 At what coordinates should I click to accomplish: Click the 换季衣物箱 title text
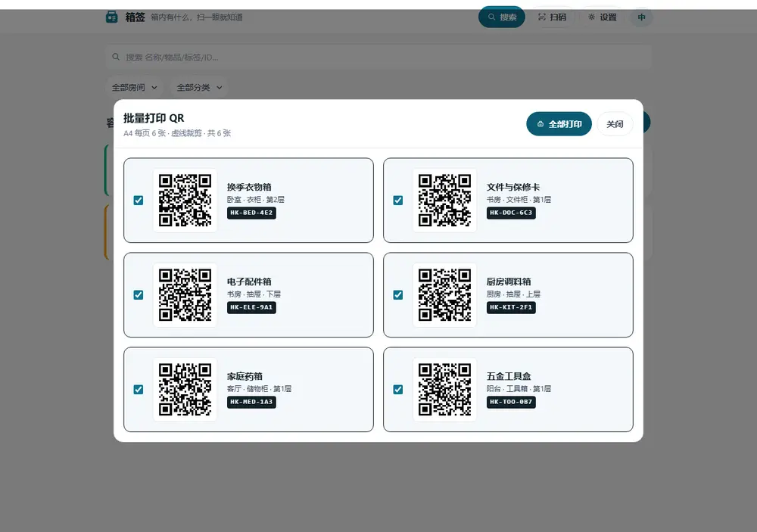point(249,187)
